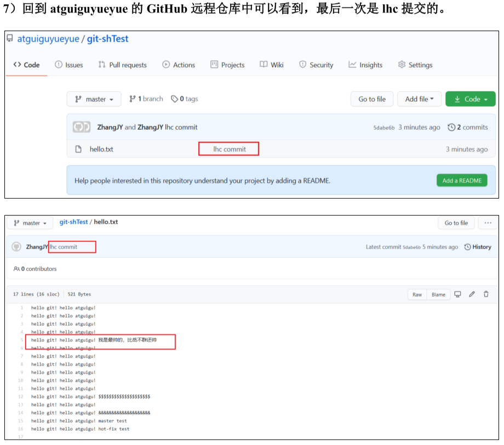This screenshot has width=504, height=445.
Task: Click line 15 'master test' text
Action: pos(112,421)
